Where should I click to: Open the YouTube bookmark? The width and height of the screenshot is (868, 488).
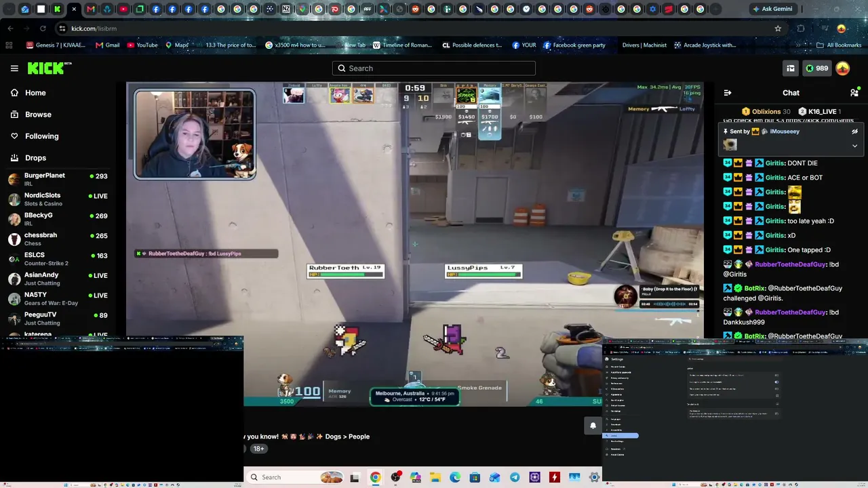pyautogui.click(x=142, y=45)
